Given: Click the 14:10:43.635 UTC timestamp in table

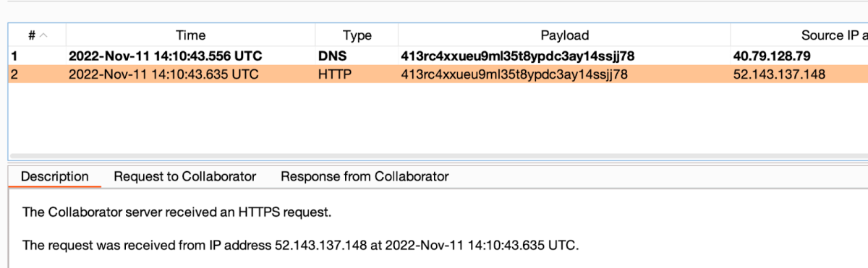Looking at the screenshot, I should click(x=163, y=74).
